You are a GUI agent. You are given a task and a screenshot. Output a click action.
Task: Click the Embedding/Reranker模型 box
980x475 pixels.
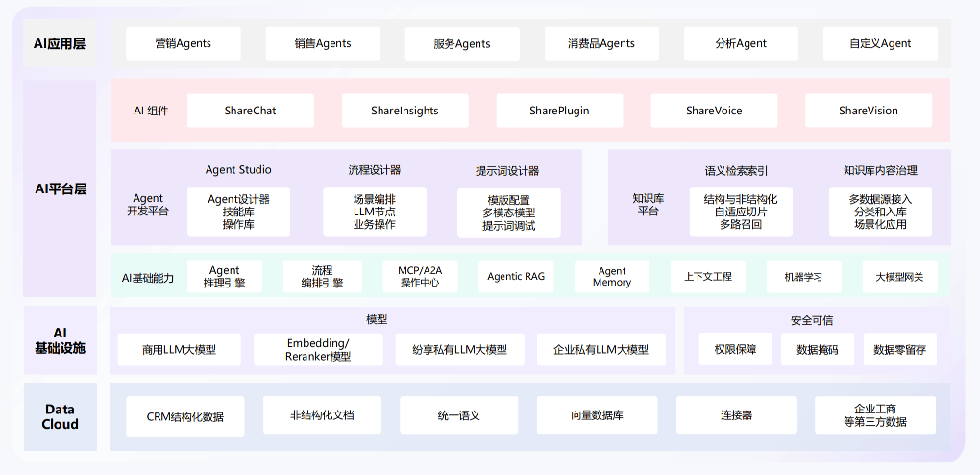[318, 350]
